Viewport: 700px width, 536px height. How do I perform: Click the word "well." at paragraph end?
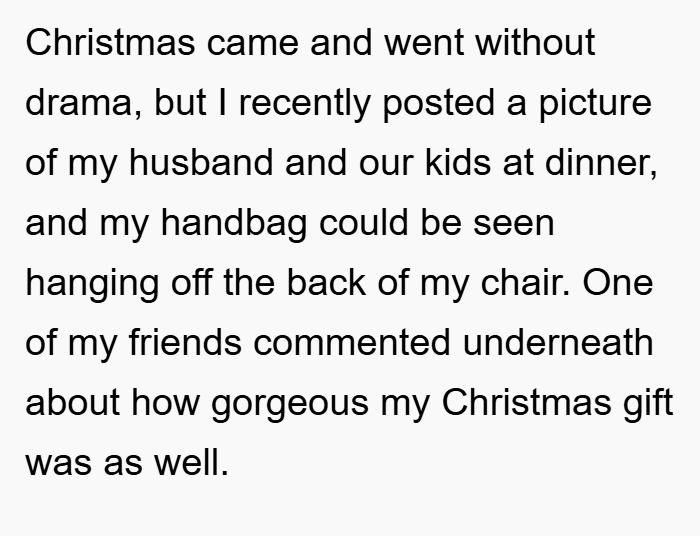pyautogui.click(x=192, y=463)
